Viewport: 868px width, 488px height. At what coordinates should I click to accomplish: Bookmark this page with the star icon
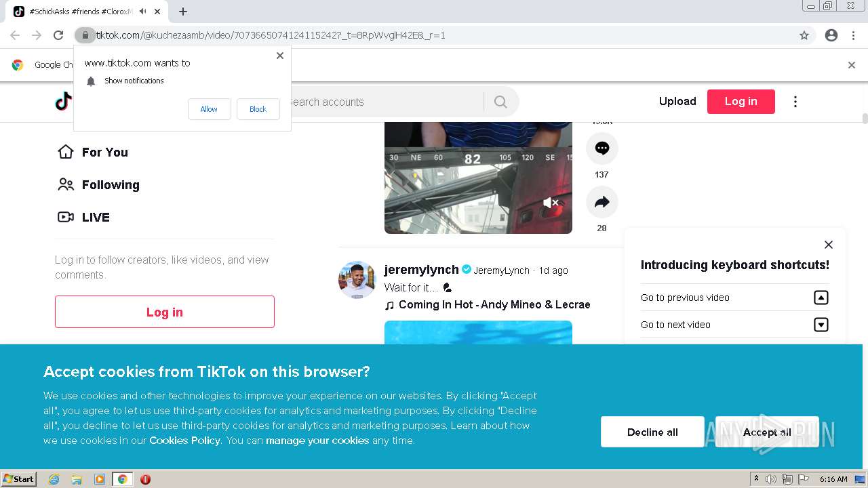tap(804, 35)
